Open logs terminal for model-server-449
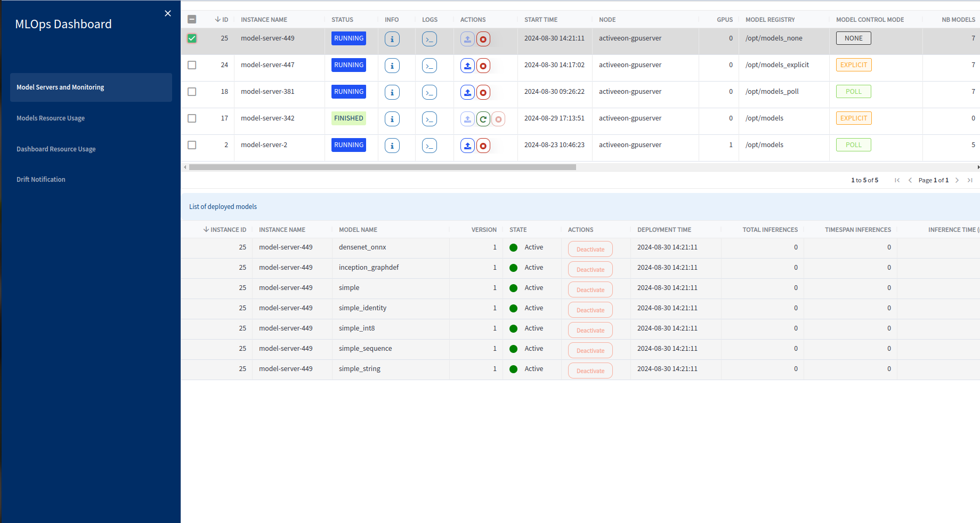The image size is (980, 523). point(430,39)
